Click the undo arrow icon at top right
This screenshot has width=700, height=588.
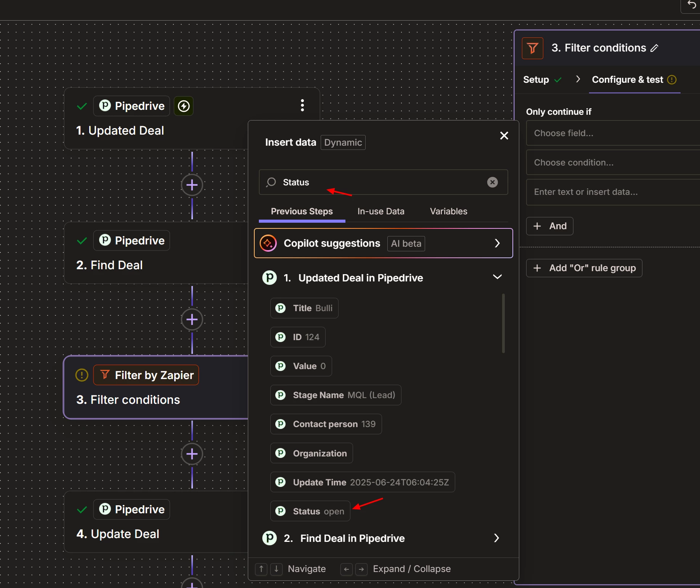[692, 5]
